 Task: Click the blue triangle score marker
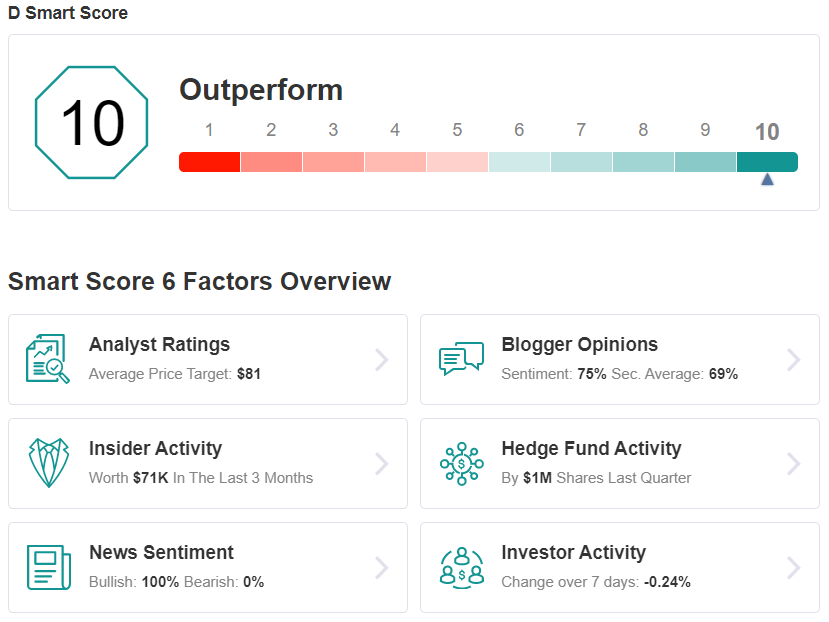pos(767,180)
